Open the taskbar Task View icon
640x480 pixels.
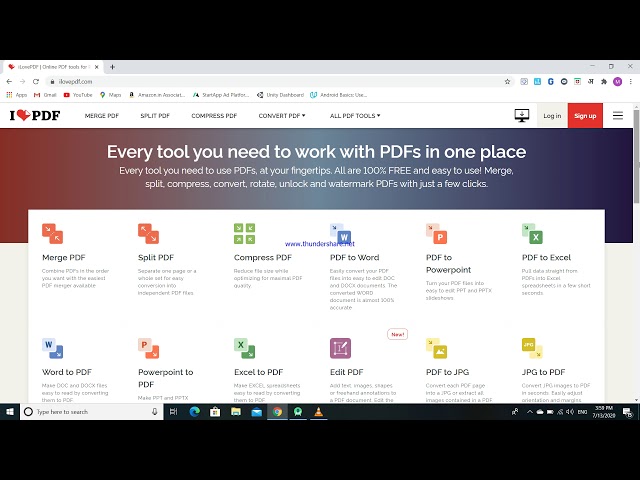tap(173, 412)
